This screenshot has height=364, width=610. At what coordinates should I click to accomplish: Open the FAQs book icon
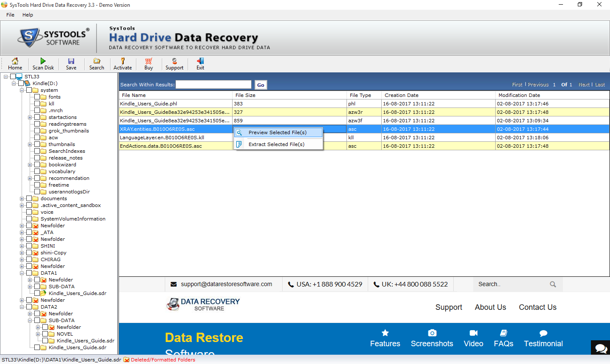pos(504,333)
